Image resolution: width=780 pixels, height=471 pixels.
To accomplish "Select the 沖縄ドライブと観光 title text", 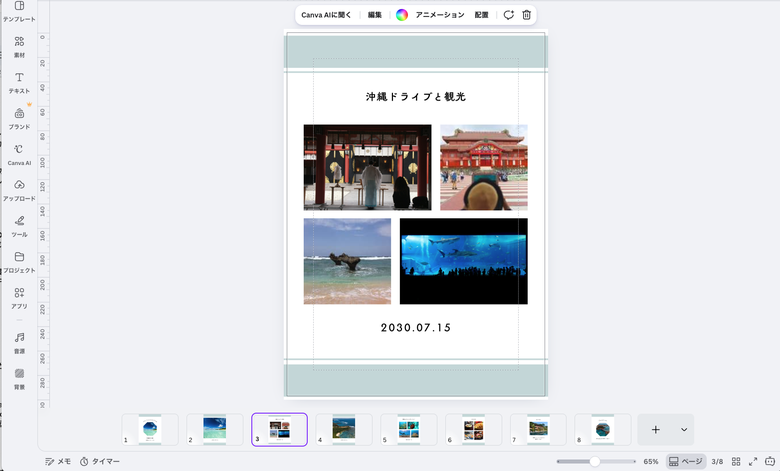I will [x=415, y=96].
